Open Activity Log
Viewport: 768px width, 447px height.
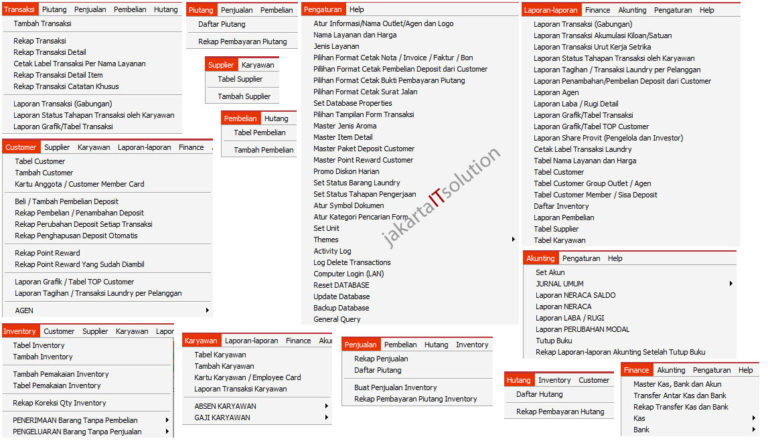pyautogui.click(x=332, y=251)
